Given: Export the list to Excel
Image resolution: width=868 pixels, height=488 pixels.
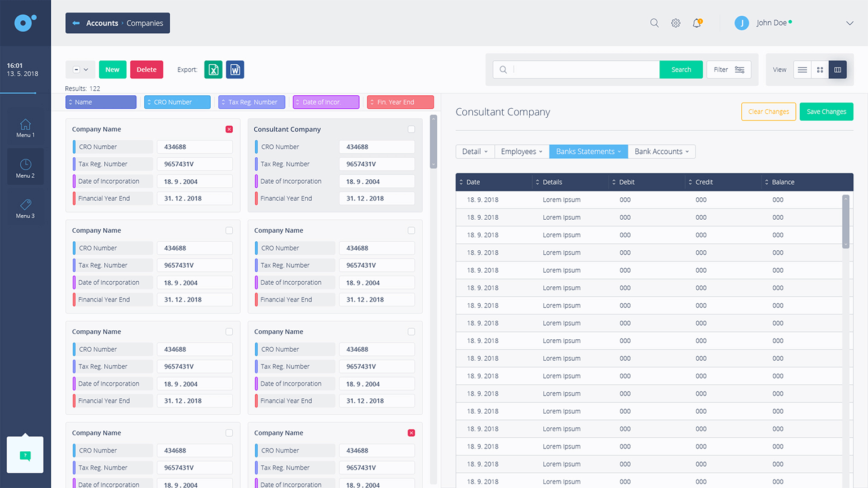Looking at the screenshot, I should coord(213,70).
